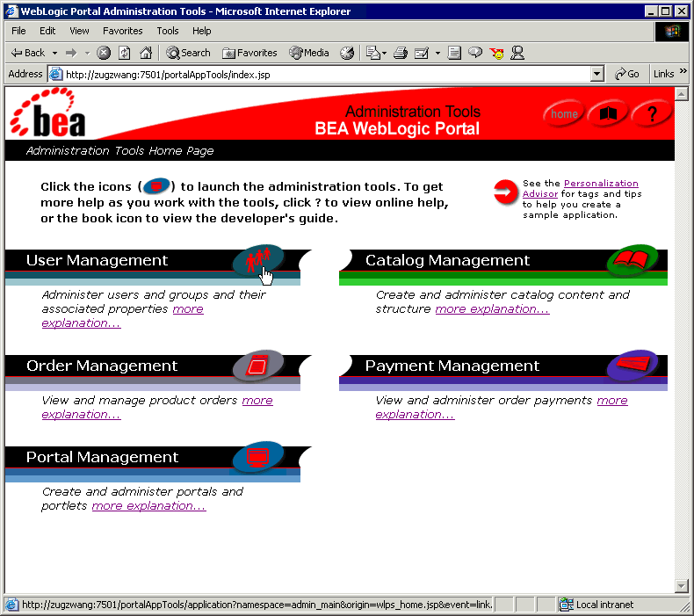Click the Edit page toolbar icon
This screenshot has height=616, width=694.
tap(422, 53)
